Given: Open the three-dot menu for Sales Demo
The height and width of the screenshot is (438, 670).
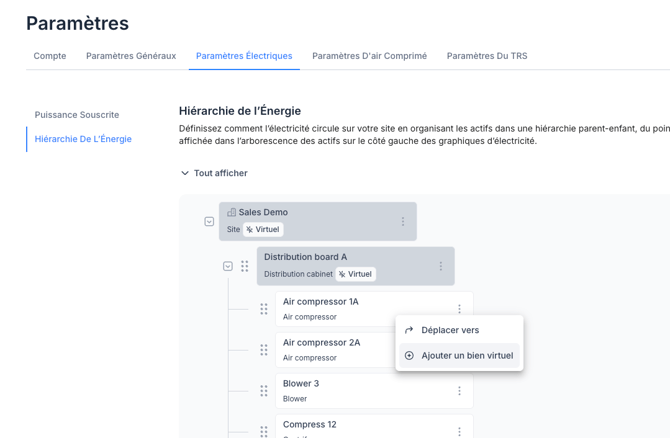Looking at the screenshot, I should pyautogui.click(x=403, y=222).
